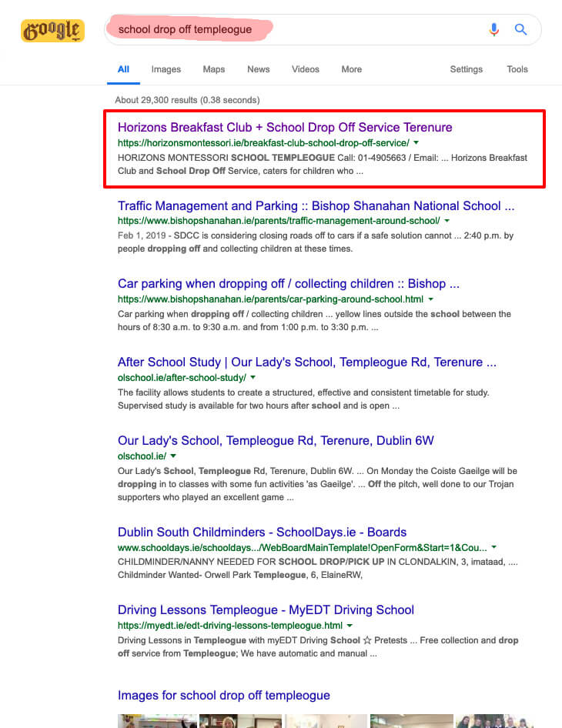Click the horizonsmontessori.ie green URL text

[263, 143]
